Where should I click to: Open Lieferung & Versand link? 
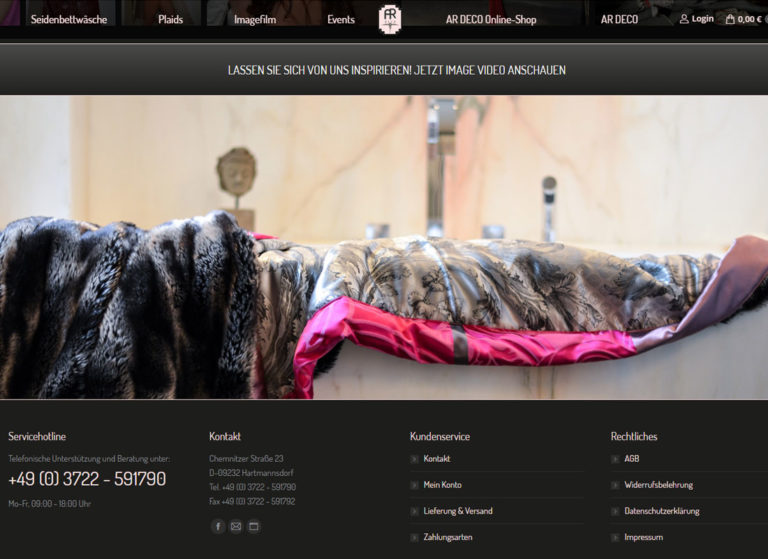[457, 511]
